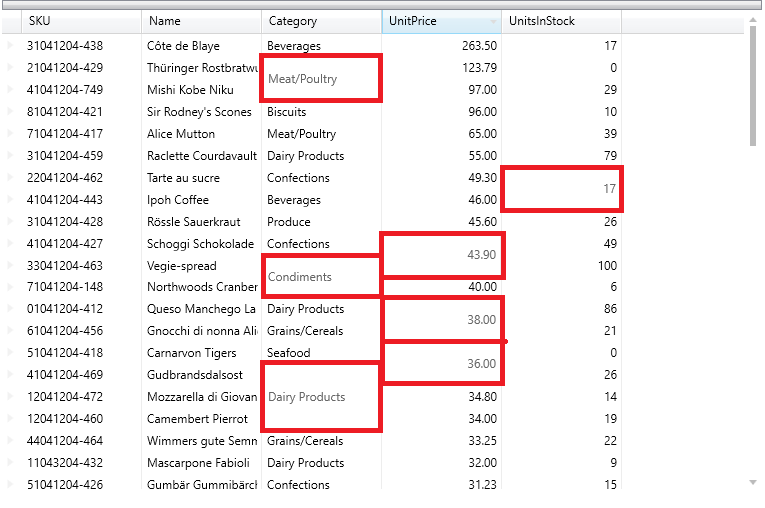Sort by the Name column header
This screenshot has width=765, height=508.
[200, 21]
